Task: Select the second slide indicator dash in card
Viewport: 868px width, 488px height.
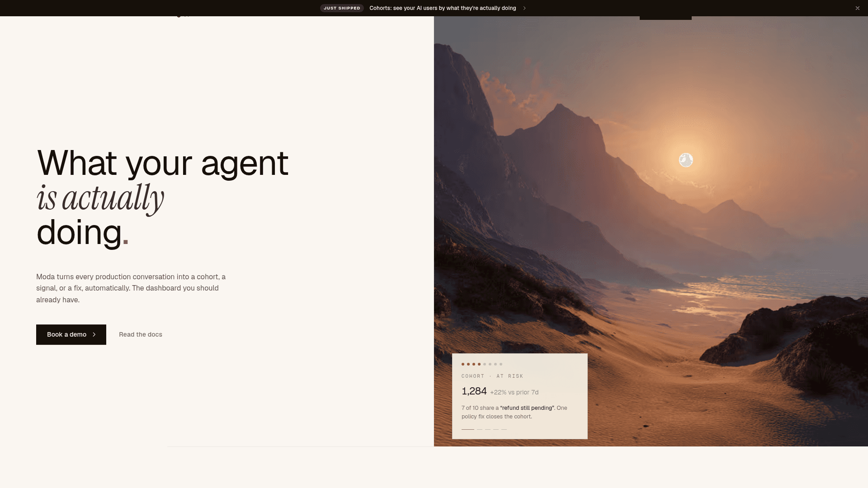Action: pos(480,429)
